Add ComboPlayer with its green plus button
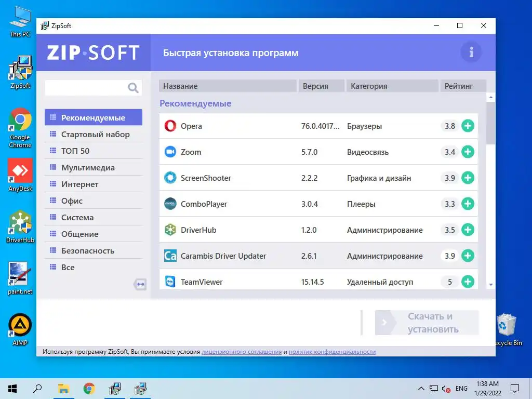Screen dimensions: 532x399 468,204
